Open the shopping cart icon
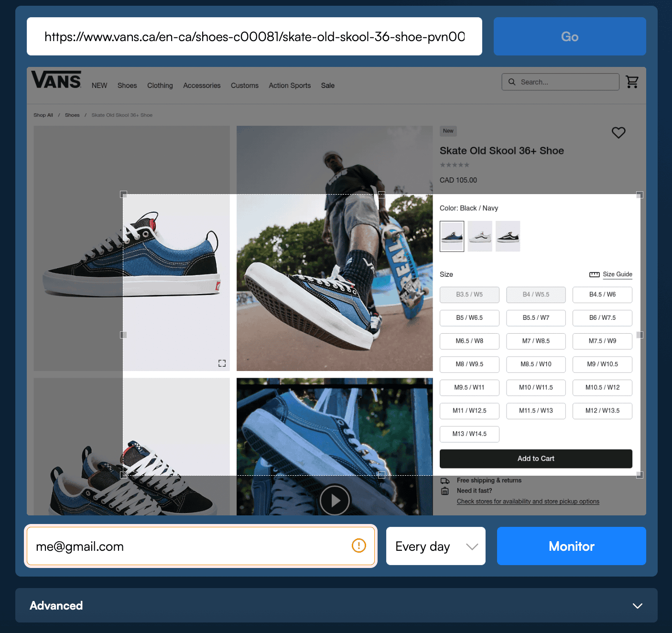The height and width of the screenshot is (633, 672). point(632,82)
